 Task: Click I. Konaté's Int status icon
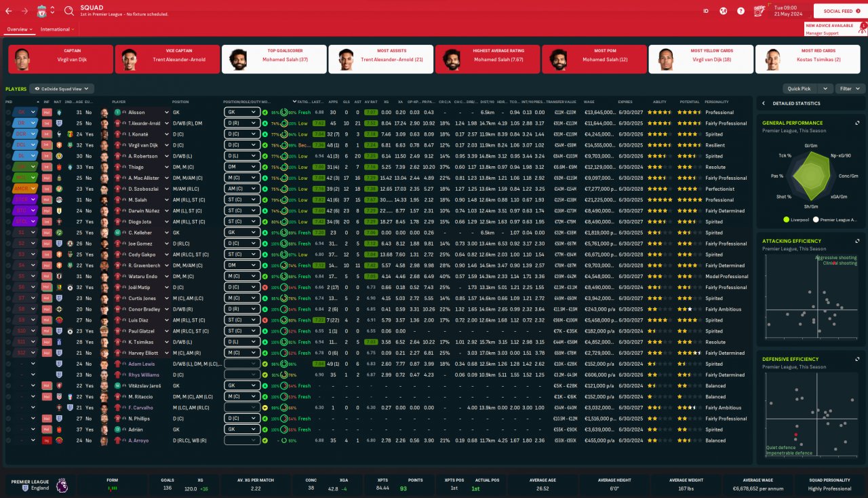[47, 134]
